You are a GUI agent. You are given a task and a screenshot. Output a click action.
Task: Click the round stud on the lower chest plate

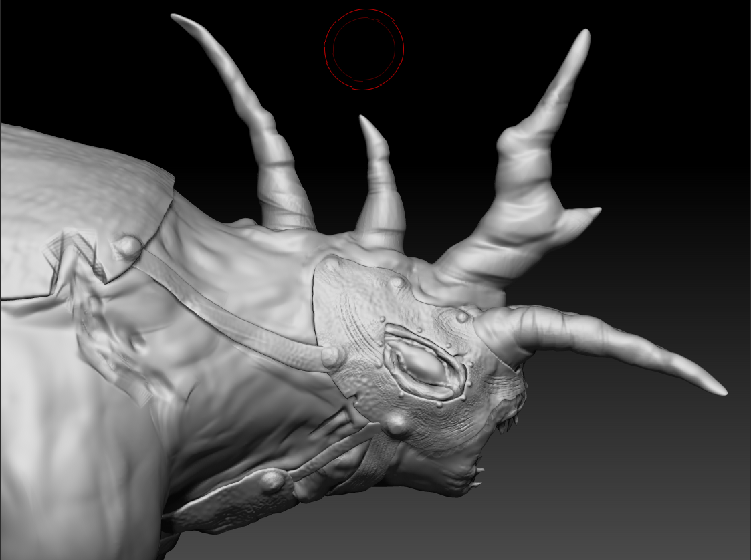(x=273, y=481)
